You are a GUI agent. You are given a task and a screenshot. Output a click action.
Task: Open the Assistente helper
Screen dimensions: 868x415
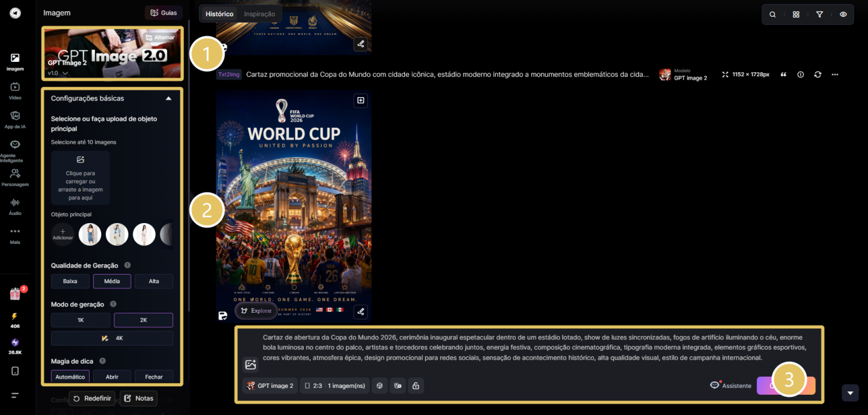point(731,386)
